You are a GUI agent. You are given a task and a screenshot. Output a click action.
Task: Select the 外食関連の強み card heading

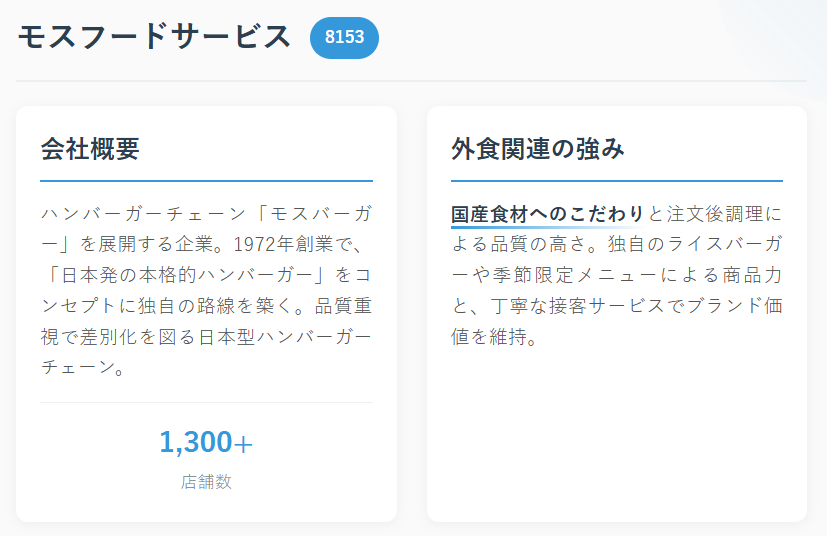pos(538,149)
